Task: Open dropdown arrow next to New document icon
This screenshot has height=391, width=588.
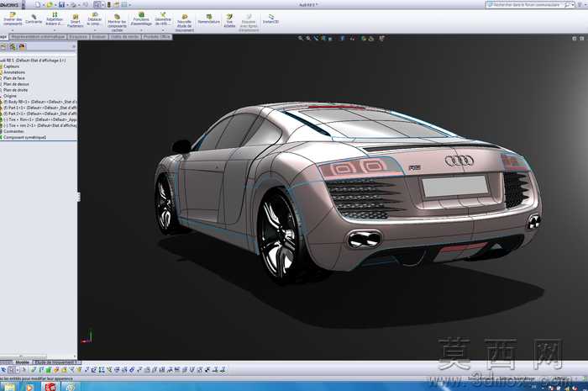Action: pos(42,5)
